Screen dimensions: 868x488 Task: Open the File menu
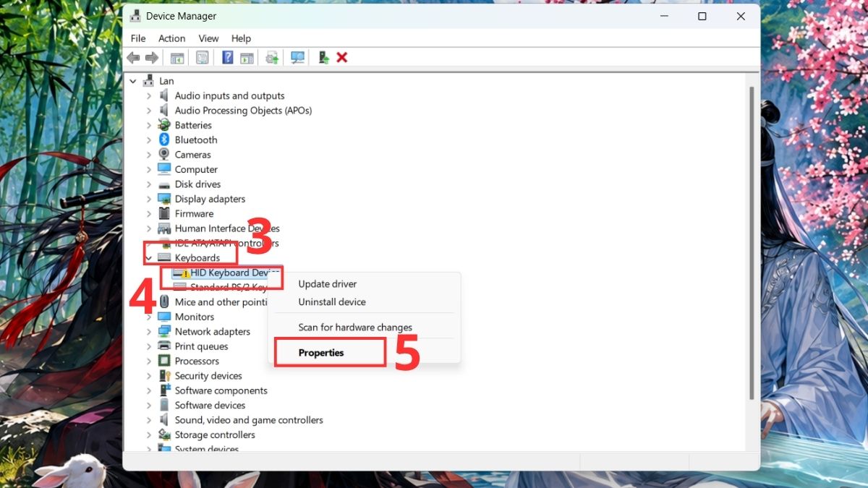click(138, 38)
